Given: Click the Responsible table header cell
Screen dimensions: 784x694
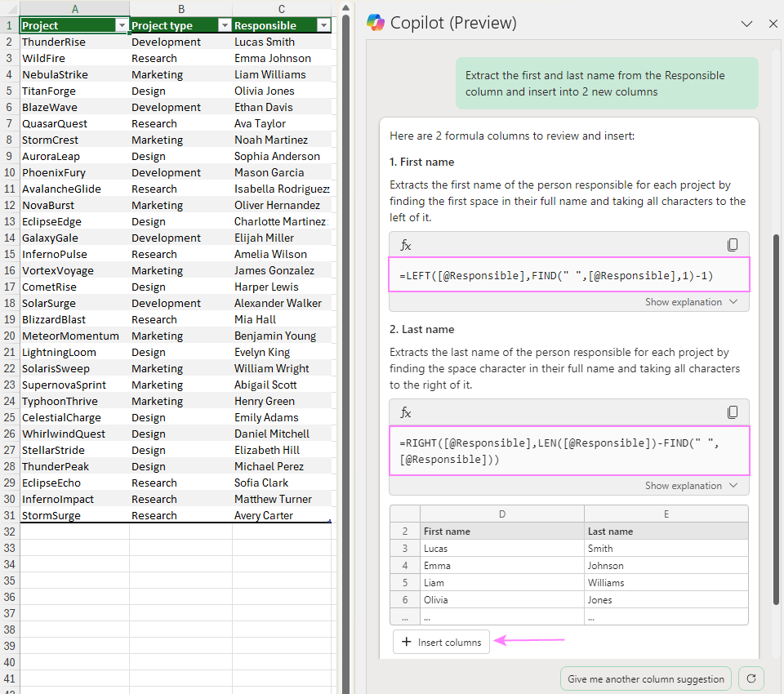Looking at the screenshot, I should tap(282, 25).
